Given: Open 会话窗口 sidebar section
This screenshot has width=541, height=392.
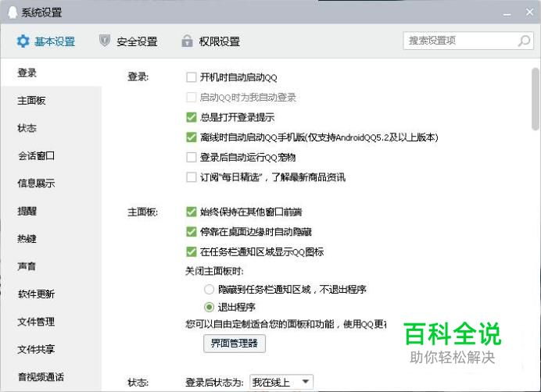Looking at the screenshot, I should tap(52, 155).
